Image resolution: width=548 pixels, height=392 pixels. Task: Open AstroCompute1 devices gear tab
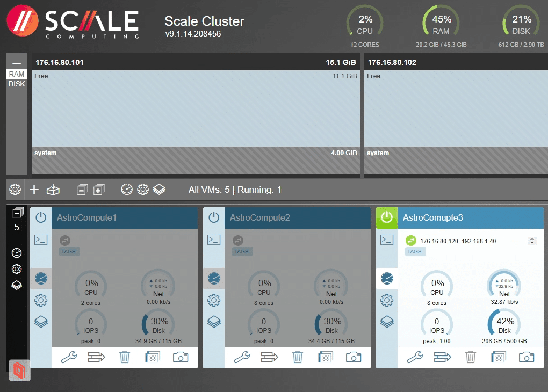(x=41, y=300)
